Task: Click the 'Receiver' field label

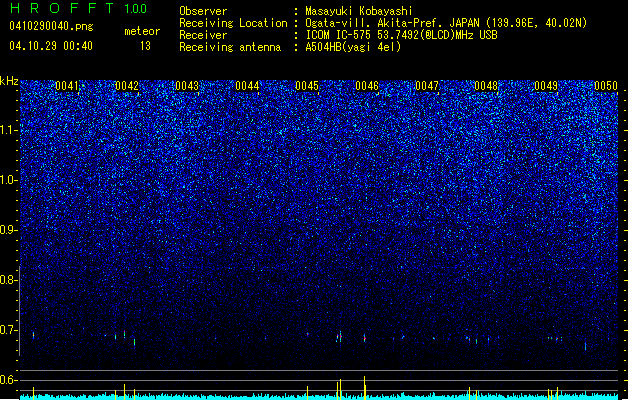Action: point(203,35)
